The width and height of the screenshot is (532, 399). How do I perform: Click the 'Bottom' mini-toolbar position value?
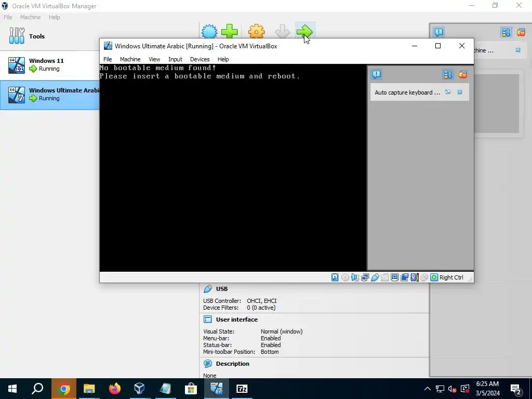click(270, 352)
